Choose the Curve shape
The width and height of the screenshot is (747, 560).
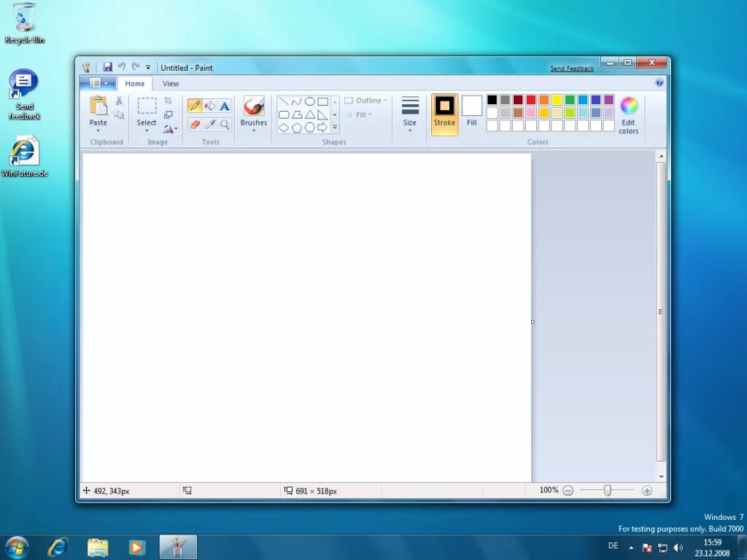coord(297,101)
